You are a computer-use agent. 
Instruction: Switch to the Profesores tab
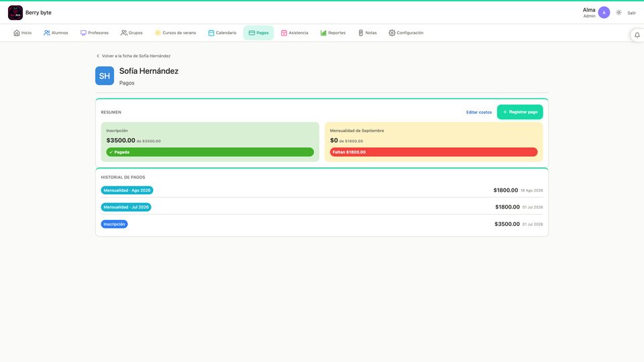pos(95,33)
